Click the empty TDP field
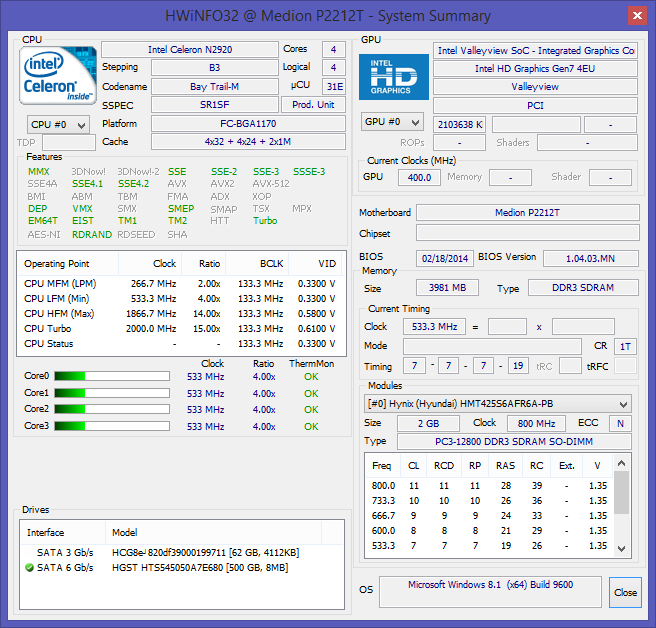 point(69,143)
